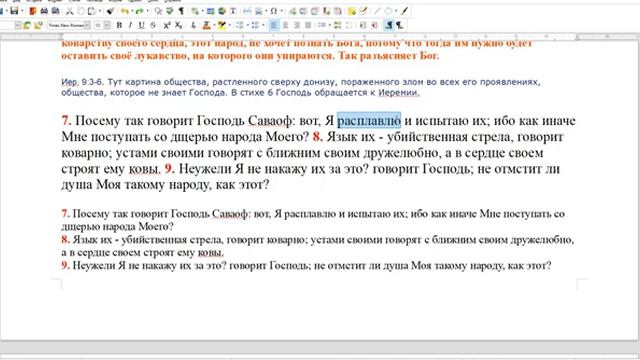
Task: Open the paragraph style dropdown arrow
Action: coord(18,25)
